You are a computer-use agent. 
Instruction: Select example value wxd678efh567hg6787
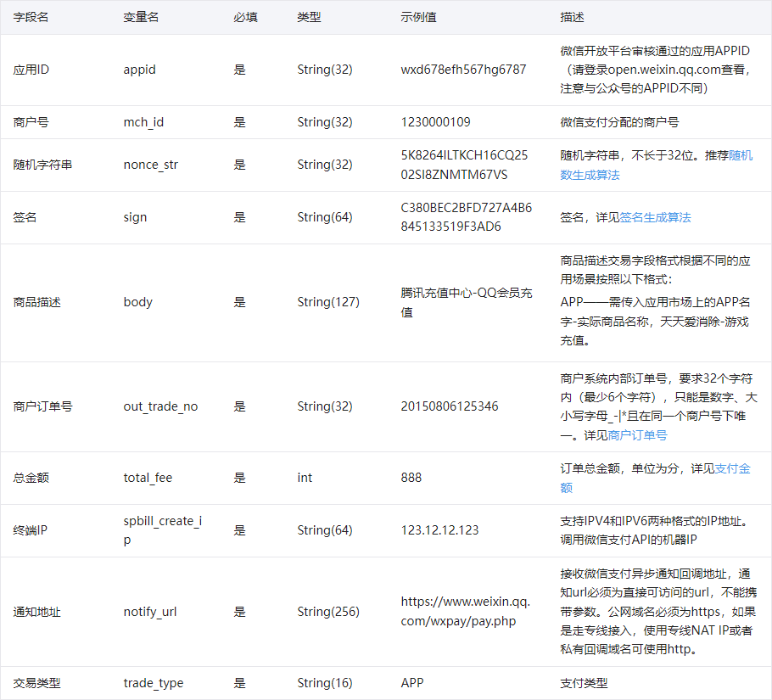pos(463,70)
